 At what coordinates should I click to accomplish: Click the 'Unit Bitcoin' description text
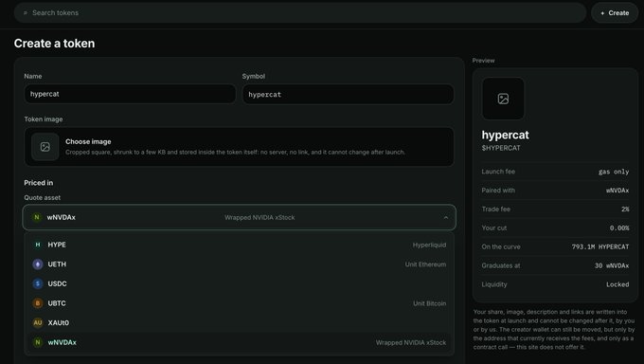(430, 303)
